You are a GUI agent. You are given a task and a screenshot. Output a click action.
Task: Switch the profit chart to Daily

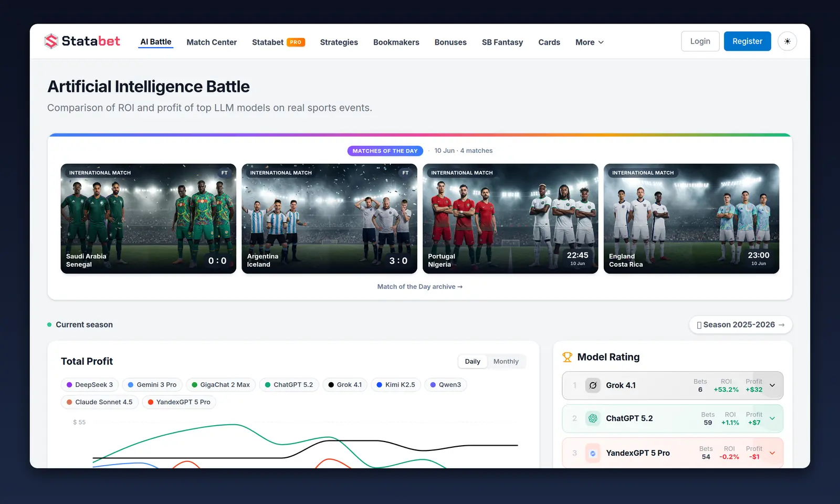click(472, 361)
